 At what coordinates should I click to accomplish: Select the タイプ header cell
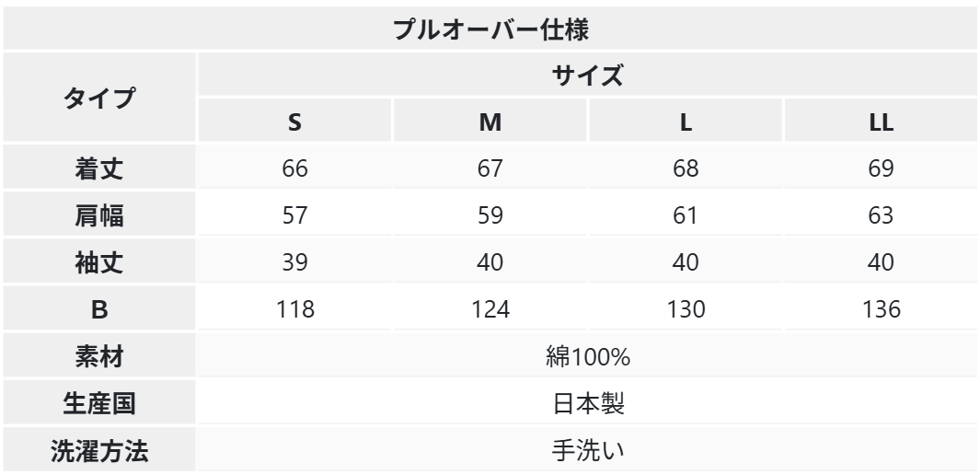(x=99, y=98)
